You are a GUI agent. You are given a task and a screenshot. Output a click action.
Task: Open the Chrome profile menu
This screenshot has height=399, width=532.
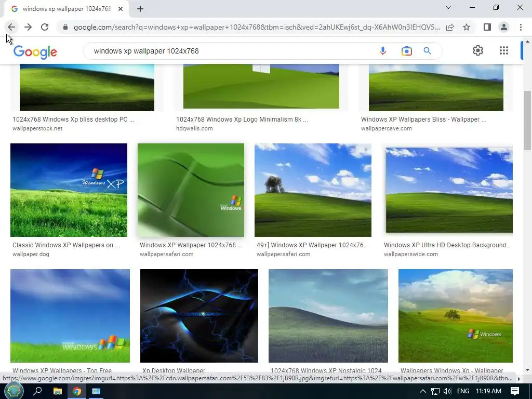(x=504, y=27)
